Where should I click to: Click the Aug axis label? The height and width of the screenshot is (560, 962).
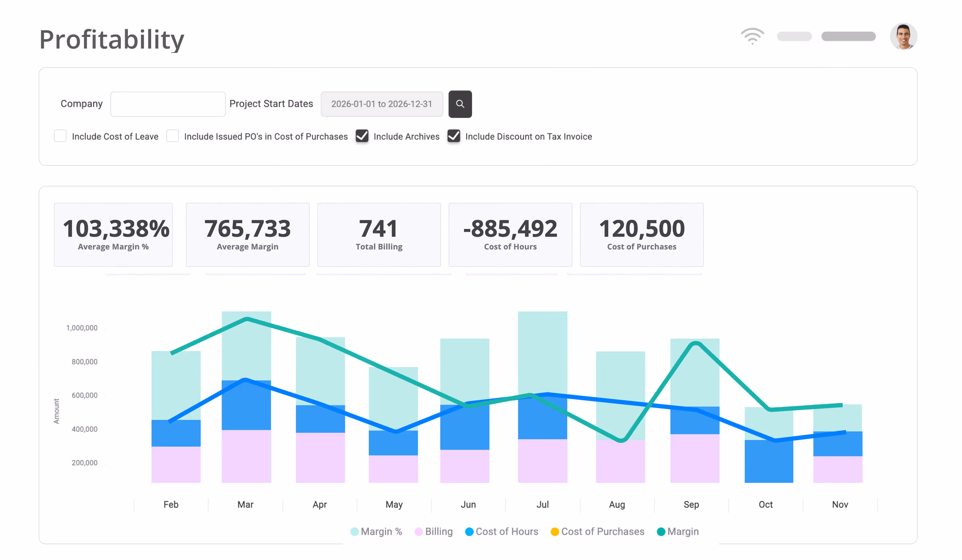pos(617,505)
